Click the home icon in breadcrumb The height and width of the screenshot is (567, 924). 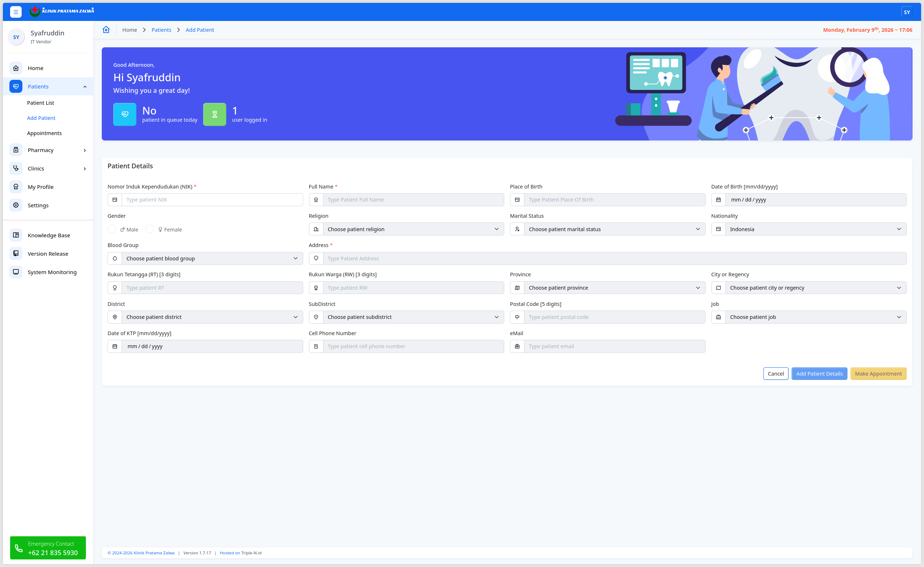[106, 30]
